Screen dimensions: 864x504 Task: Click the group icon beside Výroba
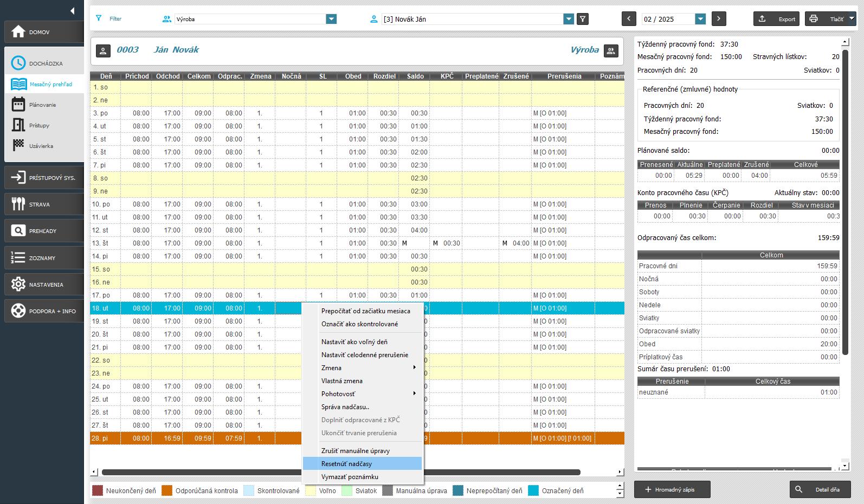[611, 50]
